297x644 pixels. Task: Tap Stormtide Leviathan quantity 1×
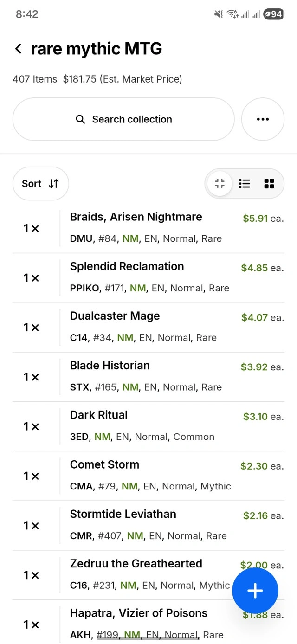[x=32, y=525]
